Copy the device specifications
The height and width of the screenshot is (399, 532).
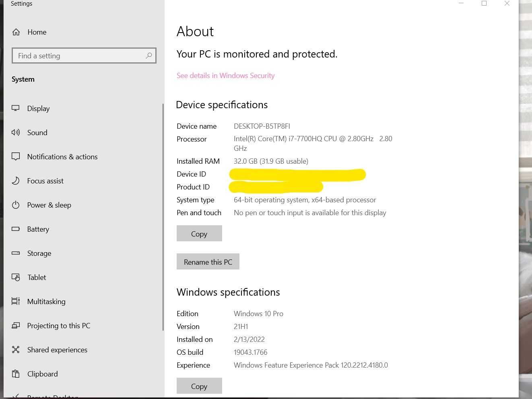[199, 234]
